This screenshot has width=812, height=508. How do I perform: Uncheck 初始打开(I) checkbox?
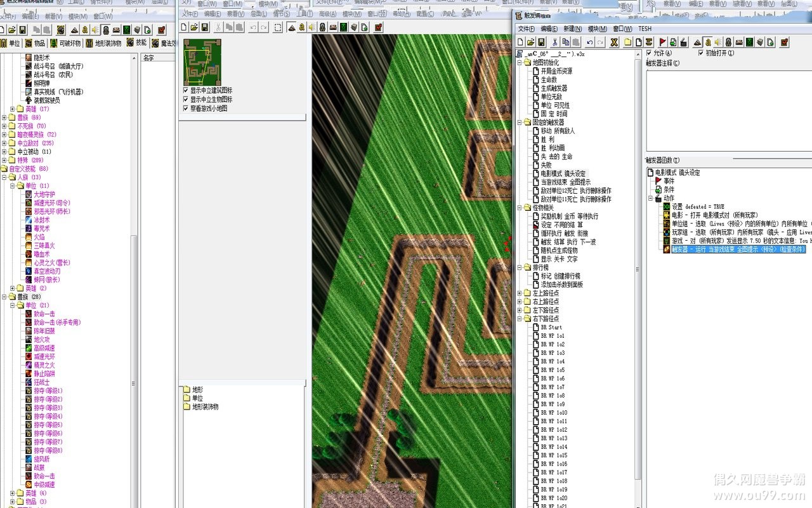[x=701, y=53]
